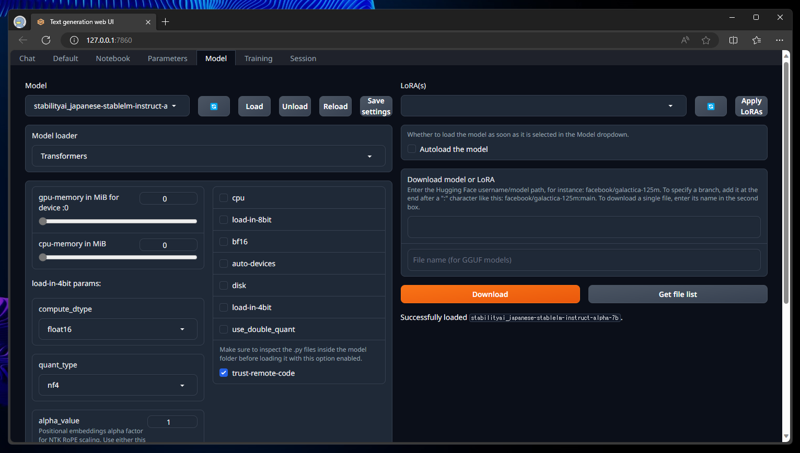Screen dimensions: 800x453
Task: Open the Parameters tab
Action: pos(167,58)
